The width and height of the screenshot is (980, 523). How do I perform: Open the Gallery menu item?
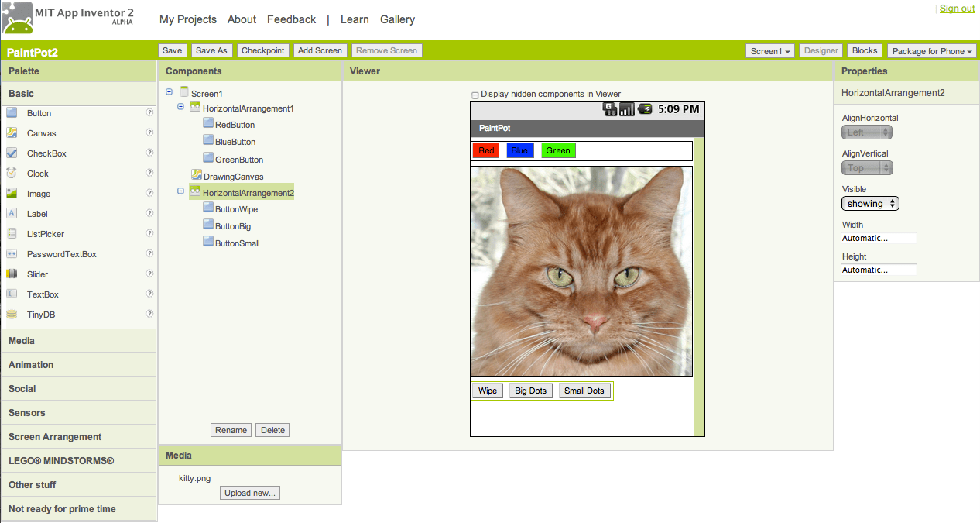pos(397,19)
